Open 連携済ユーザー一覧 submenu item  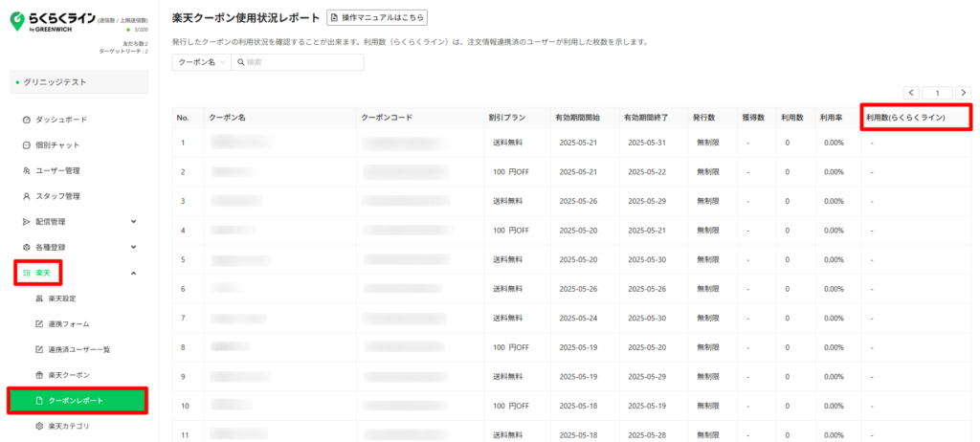click(78, 349)
